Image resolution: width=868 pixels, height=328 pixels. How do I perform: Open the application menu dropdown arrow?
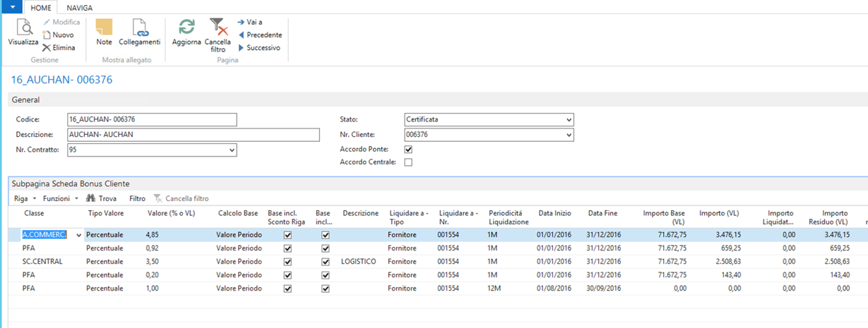[x=11, y=6]
